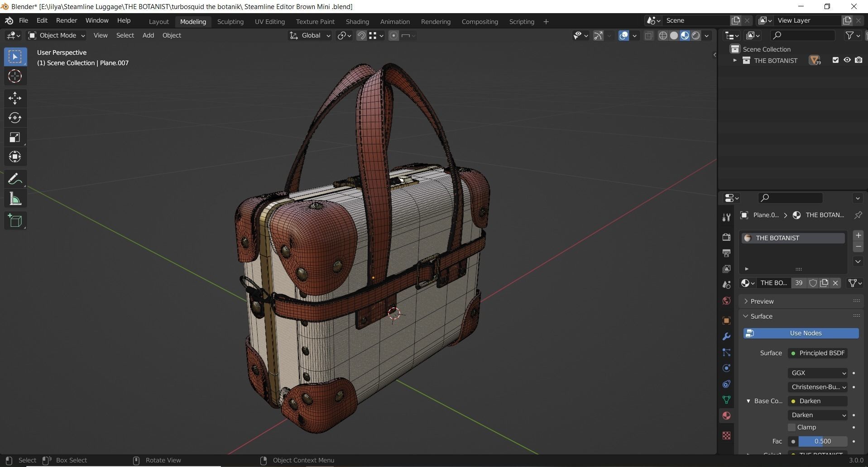Activate the Transform tool

pos(15,157)
